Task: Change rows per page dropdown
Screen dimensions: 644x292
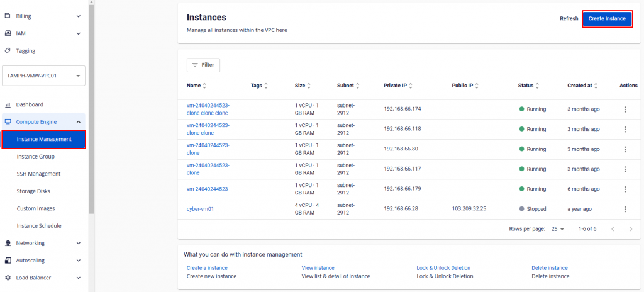Action: point(557,229)
